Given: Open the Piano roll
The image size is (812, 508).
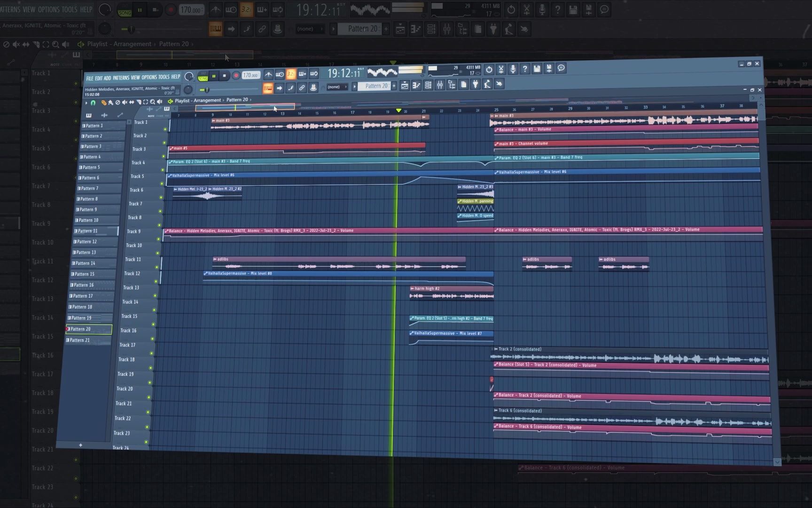Looking at the screenshot, I should tap(415, 86).
